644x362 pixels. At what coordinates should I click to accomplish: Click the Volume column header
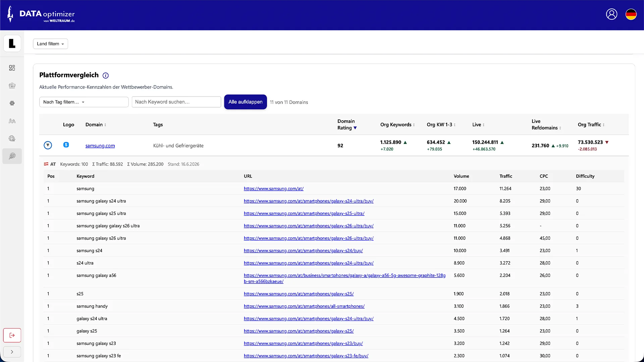(462, 176)
